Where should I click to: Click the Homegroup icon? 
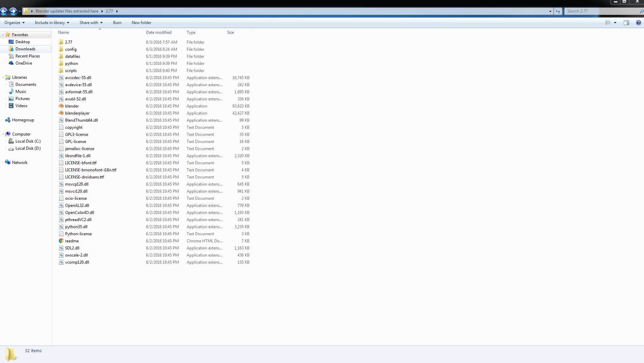coord(8,120)
